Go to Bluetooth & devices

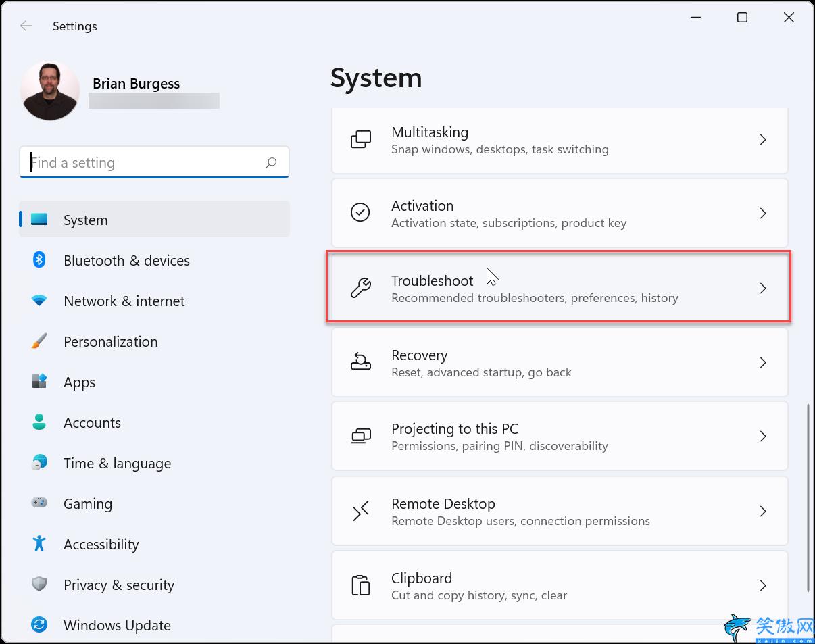[x=126, y=261]
